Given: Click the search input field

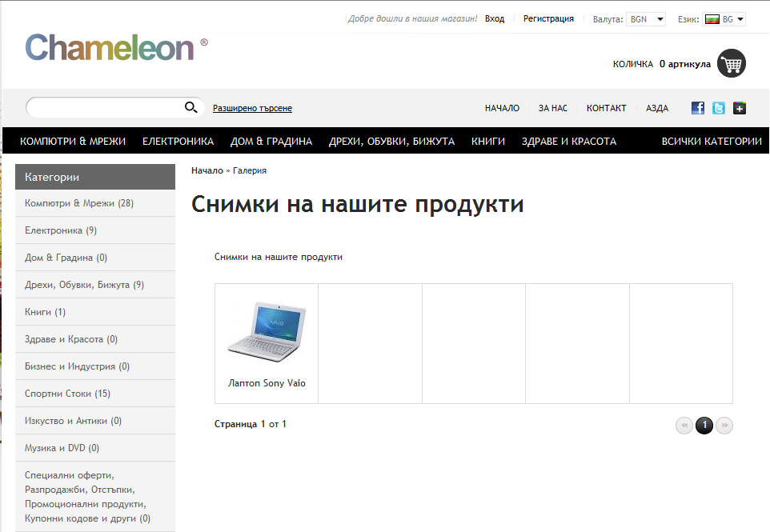Looking at the screenshot, I should click(104, 108).
